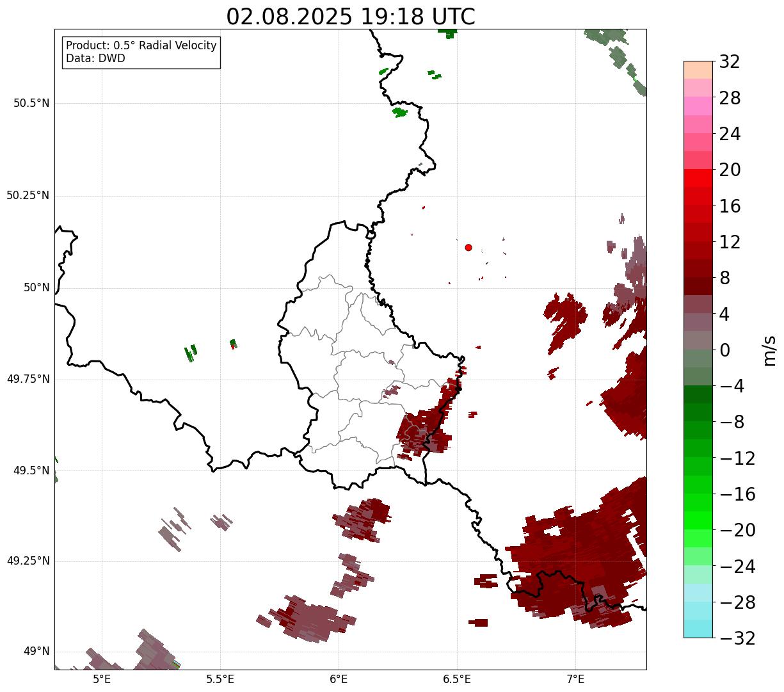Click the 49.75°N latitude label
The image size is (784, 692).
tap(28, 379)
